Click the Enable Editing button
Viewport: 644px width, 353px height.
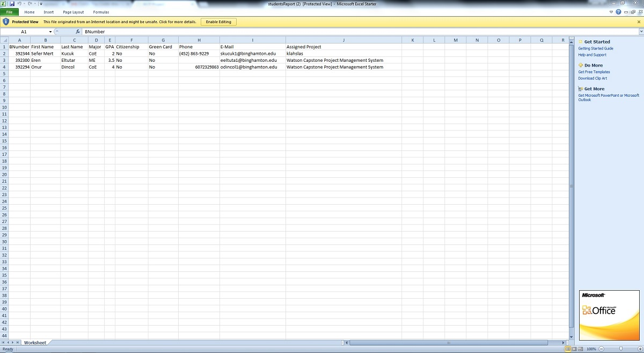click(218, 22)
